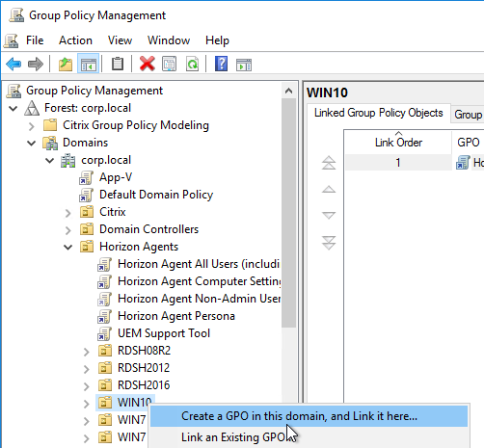Open the View menu

(120, 40)
